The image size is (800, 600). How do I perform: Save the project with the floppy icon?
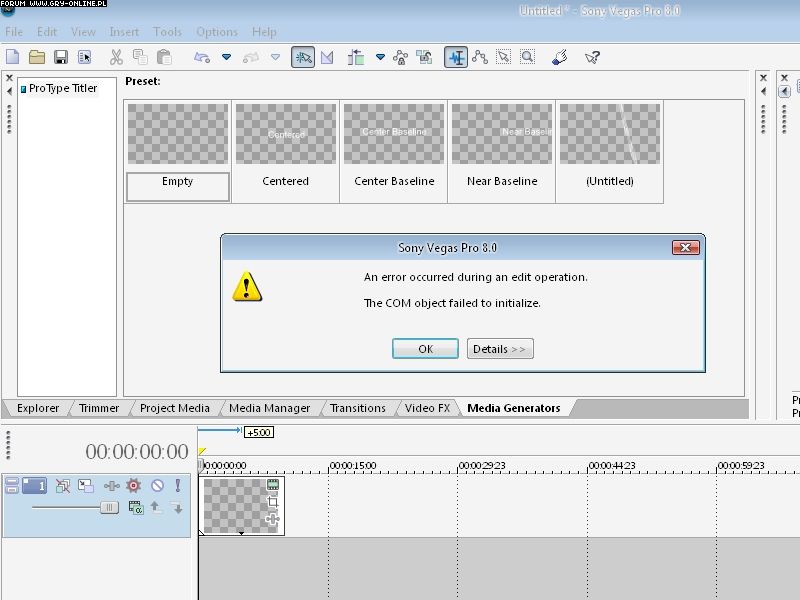(x=61, y=57)
